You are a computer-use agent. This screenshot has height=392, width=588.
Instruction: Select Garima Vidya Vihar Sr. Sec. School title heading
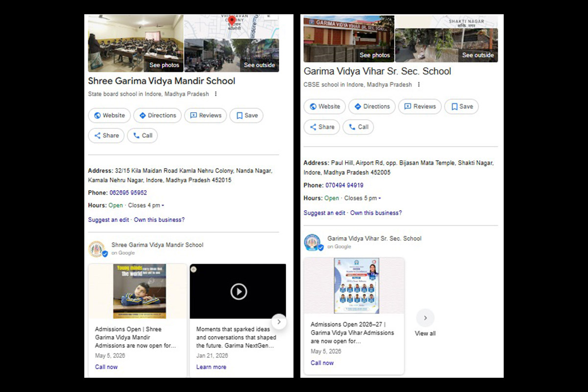[x=377, y=72]
